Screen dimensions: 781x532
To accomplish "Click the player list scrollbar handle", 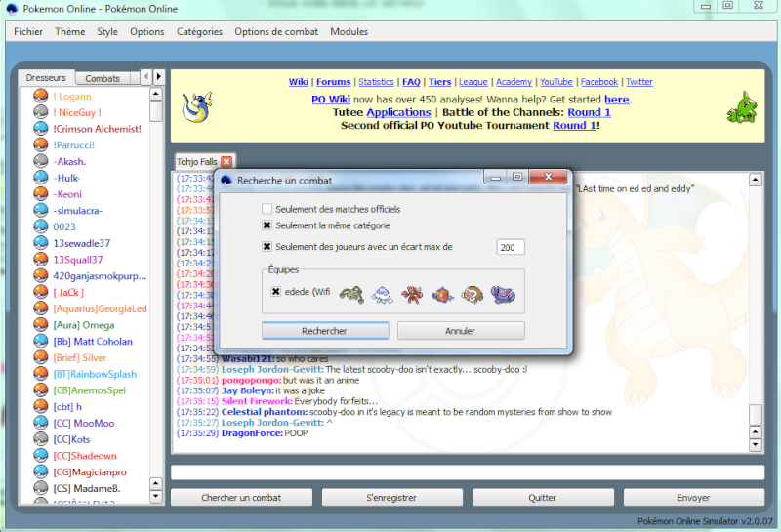I will point(156,111).
